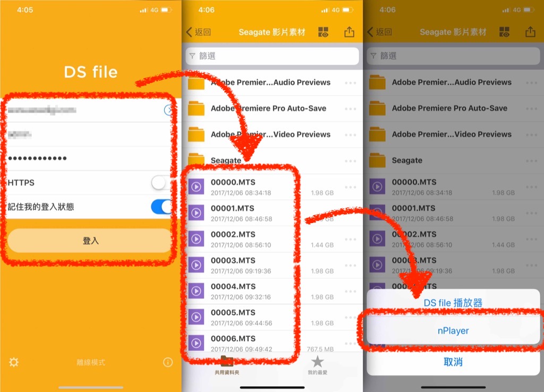Viewport: 544px width, 392px height.
Task: Tap play icon for 00001.MTS in middle screen
Action: coord(197,212)
